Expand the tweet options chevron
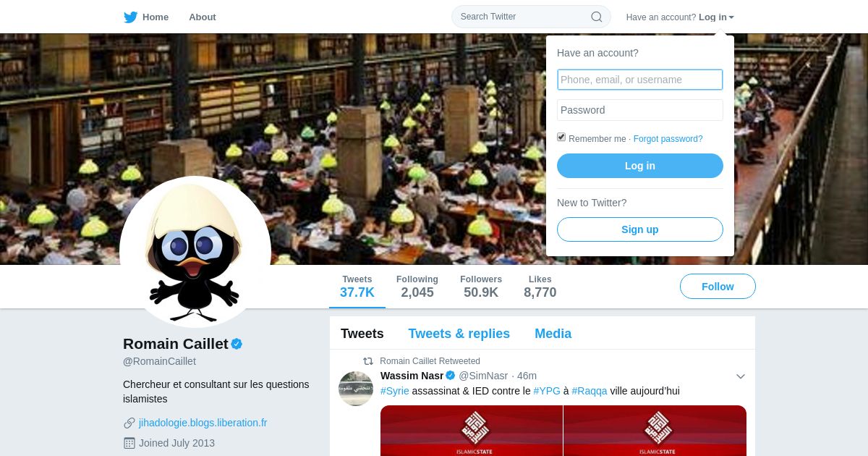 click(x=740, y=376)
